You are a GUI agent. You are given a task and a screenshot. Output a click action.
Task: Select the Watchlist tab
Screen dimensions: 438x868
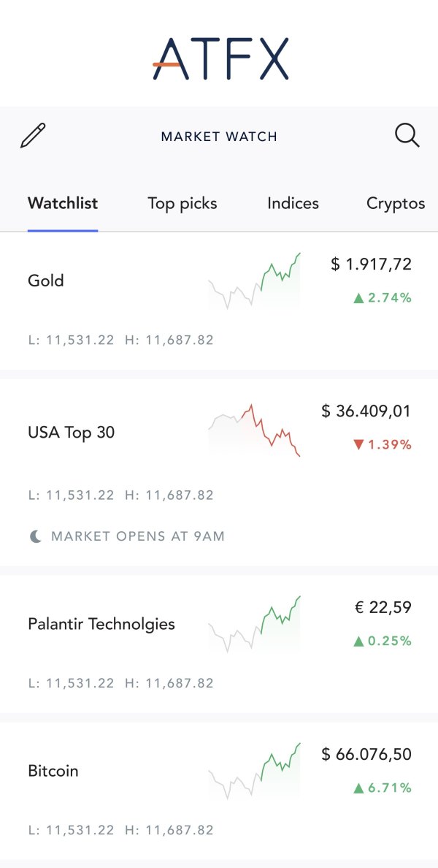click(63, 203)
